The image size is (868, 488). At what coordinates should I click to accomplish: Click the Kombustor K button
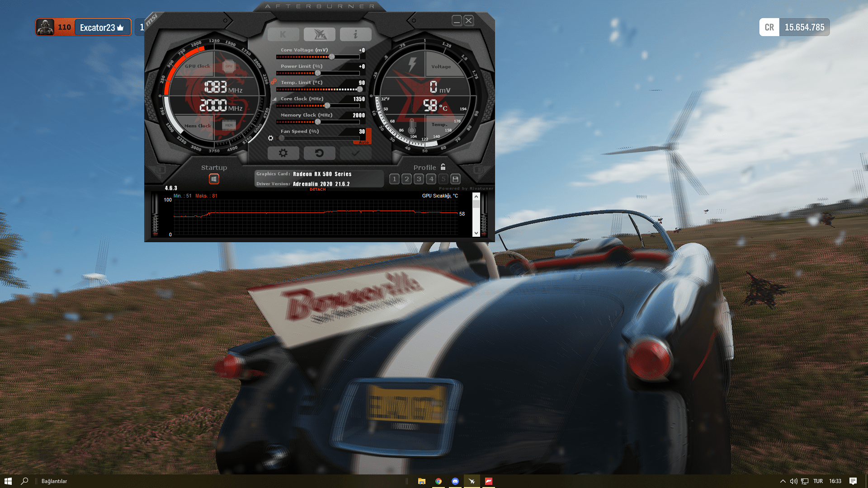click(283, 34)
